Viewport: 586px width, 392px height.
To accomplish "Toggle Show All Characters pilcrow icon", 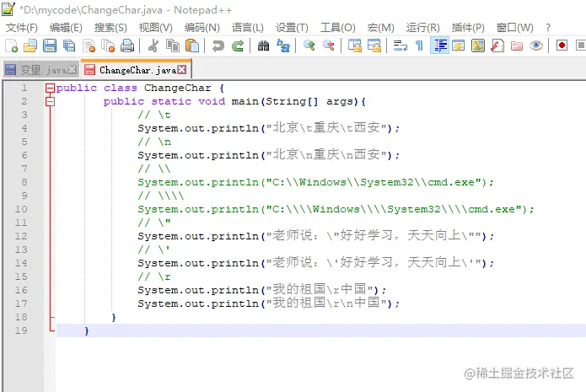I will click(419, 46).
